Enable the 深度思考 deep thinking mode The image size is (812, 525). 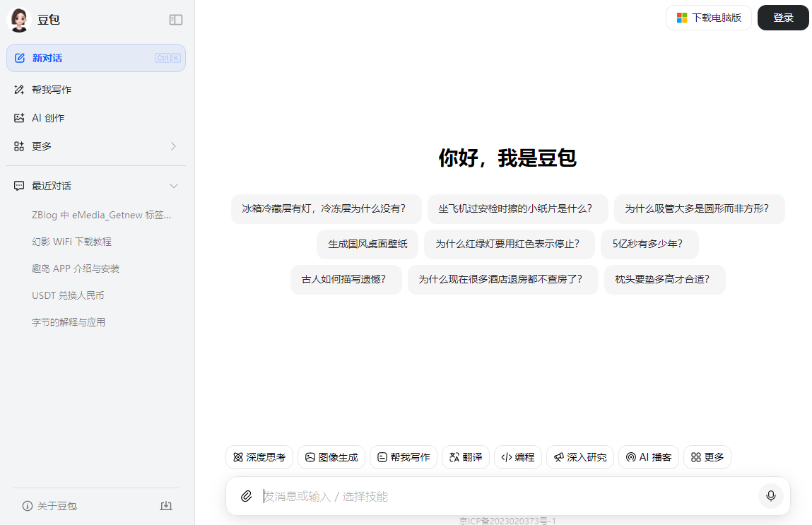pyautogui.click(x=259, y=457)
